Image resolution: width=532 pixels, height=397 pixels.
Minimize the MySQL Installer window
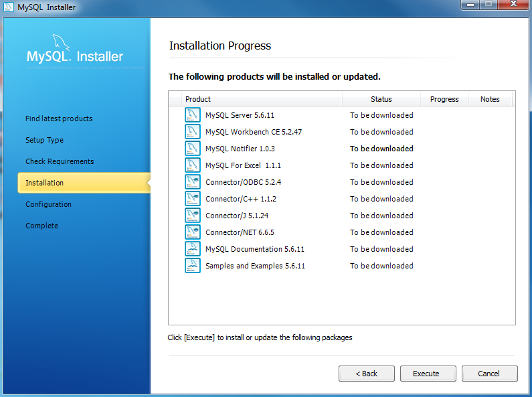point(470,5)
